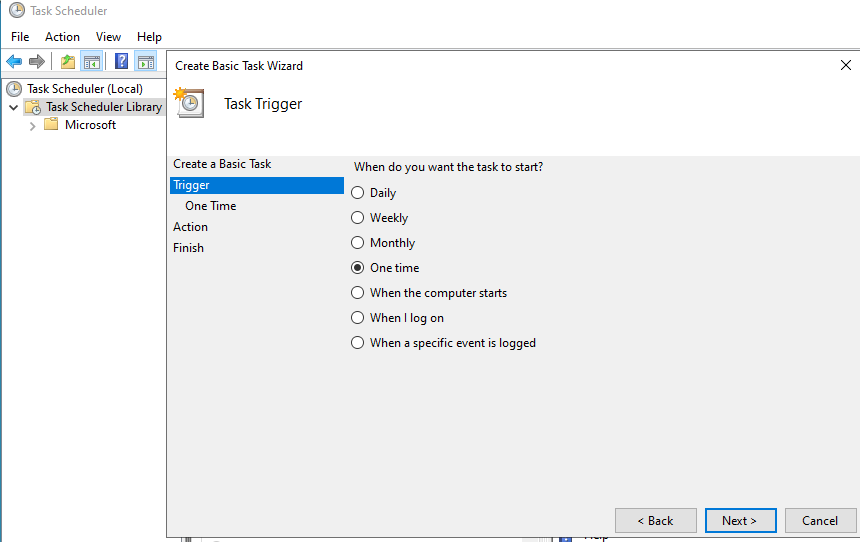Click the Next > button
860x542 pixels.
coord(740,521)
